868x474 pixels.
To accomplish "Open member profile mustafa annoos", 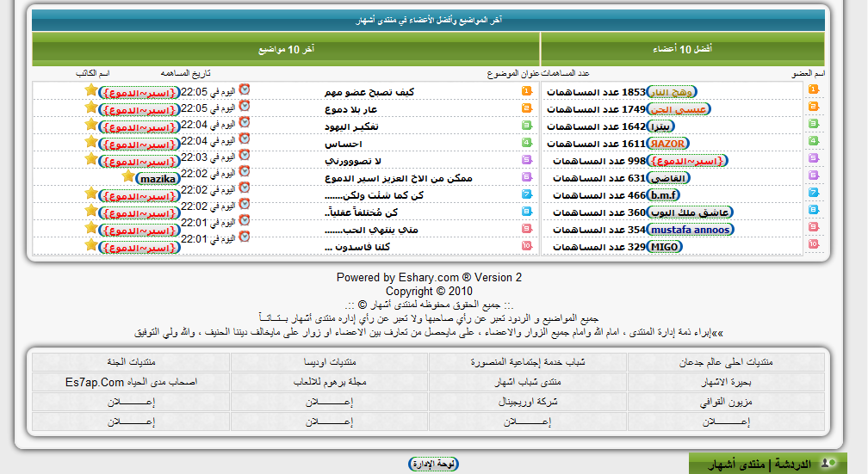I will (x=691, y=229).
